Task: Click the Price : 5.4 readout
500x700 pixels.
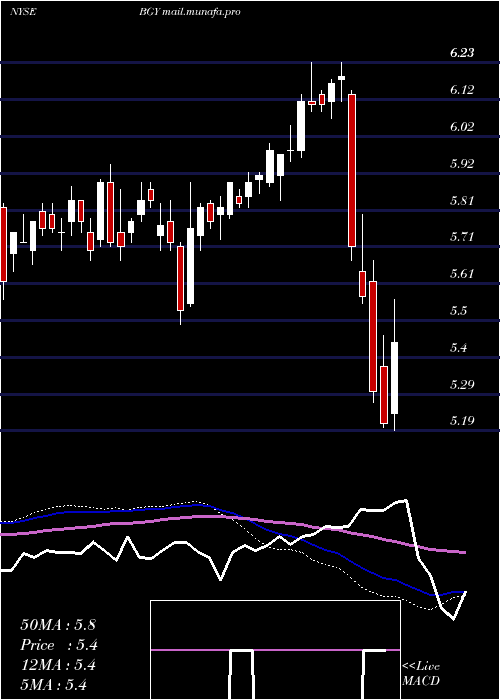Action: click(58, 645)
